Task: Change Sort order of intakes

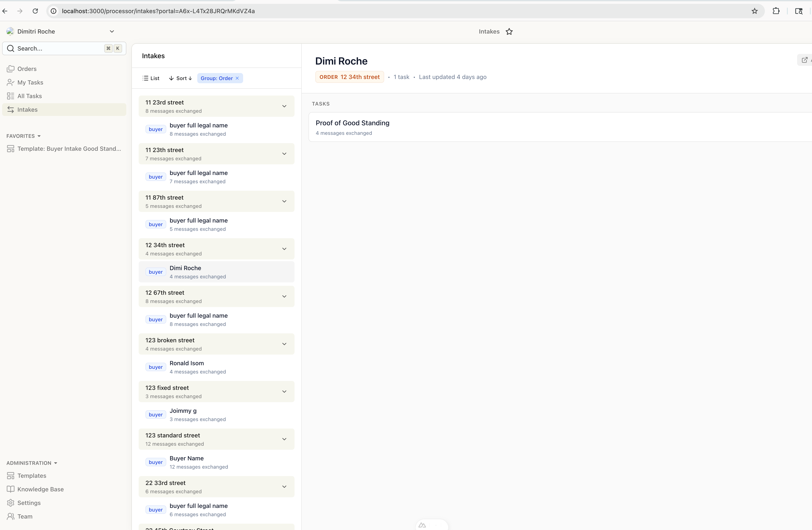Action: click(x=180, y=78)
